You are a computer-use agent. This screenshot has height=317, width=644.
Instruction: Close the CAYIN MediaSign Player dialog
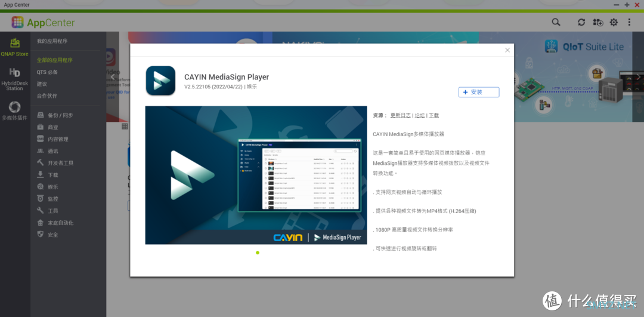[507, 50]
